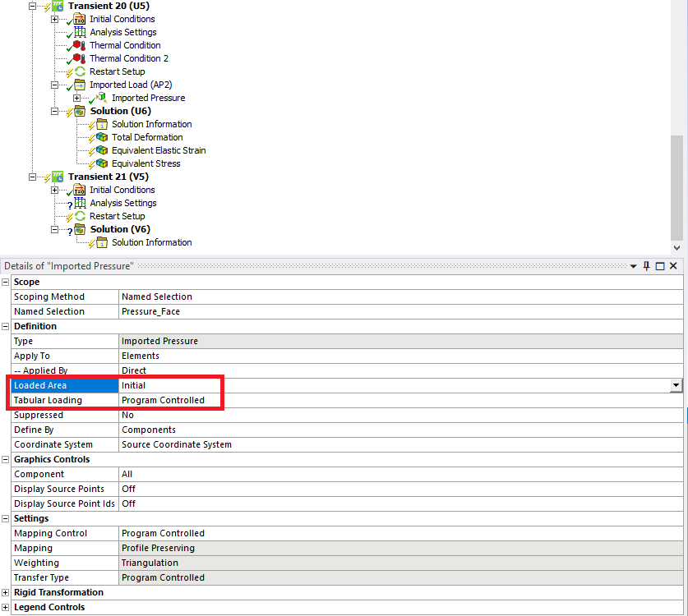Click the Thermal Condition 2 thermometer icon
The width and height of the screenshot is (688, 616).
[80, 58]
